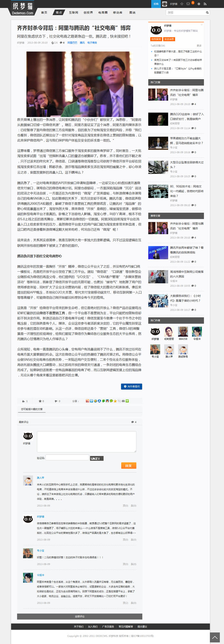The height and width of the screenshot is (644, 224).
Task: Click the 织梦猫 cat avatar in sidebar profile
Action: pyautogui.click(x=156, y=30)
